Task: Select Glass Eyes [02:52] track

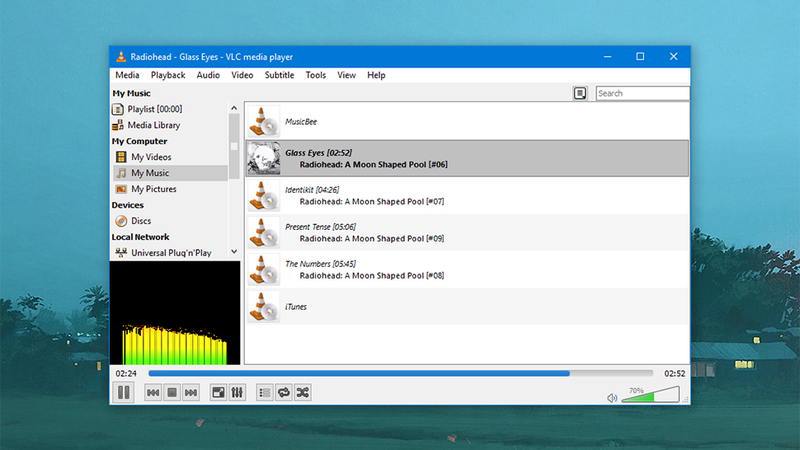Action: tap(467, 159)
